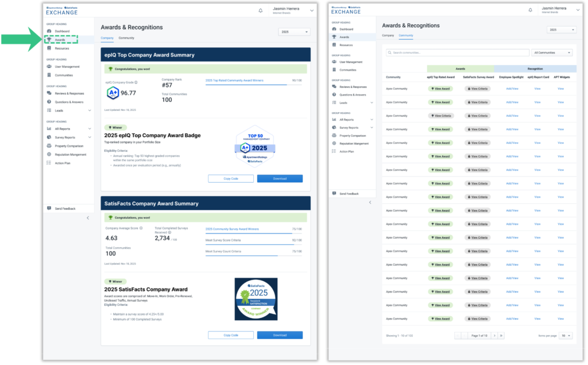Open the 2025 year dropdown in the left screenshot
The height and width of the screenshot is (365, 588).
click(x=293, y=32)
